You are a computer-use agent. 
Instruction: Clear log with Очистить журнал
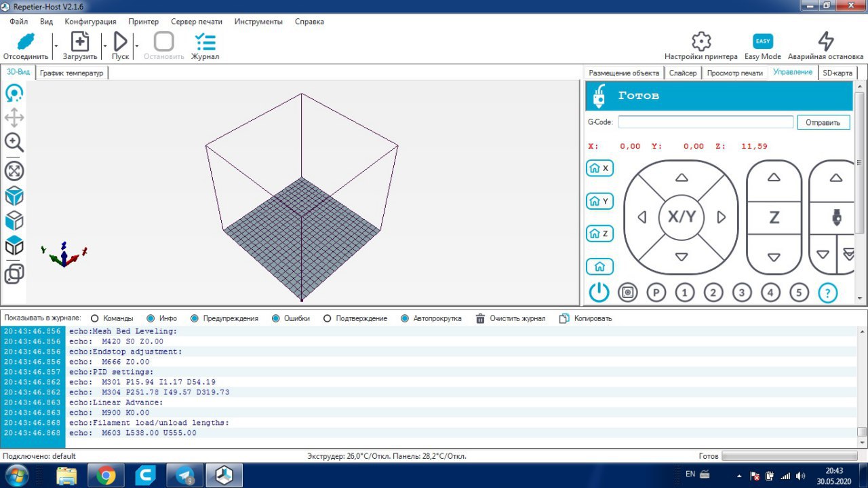(510, 318)
